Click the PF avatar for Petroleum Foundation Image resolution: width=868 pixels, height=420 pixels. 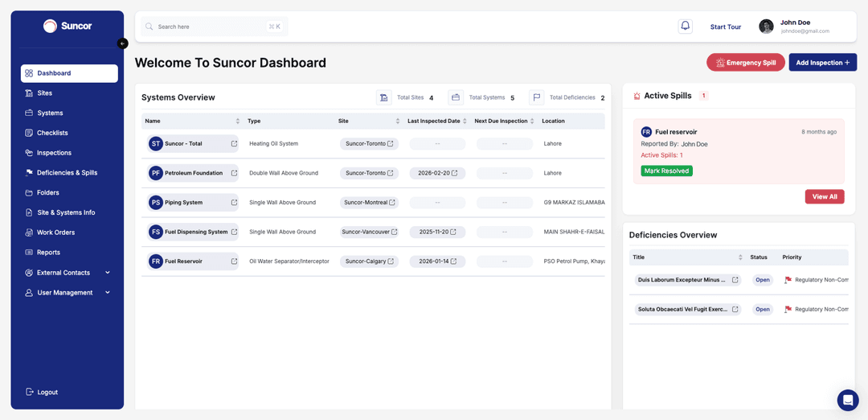click(x=156, y=173)
